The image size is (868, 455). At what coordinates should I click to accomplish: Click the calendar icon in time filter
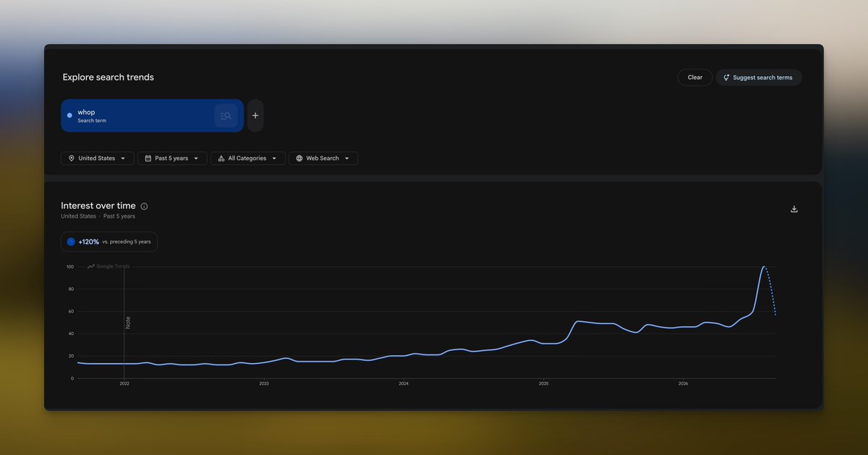tap(148, 158)
